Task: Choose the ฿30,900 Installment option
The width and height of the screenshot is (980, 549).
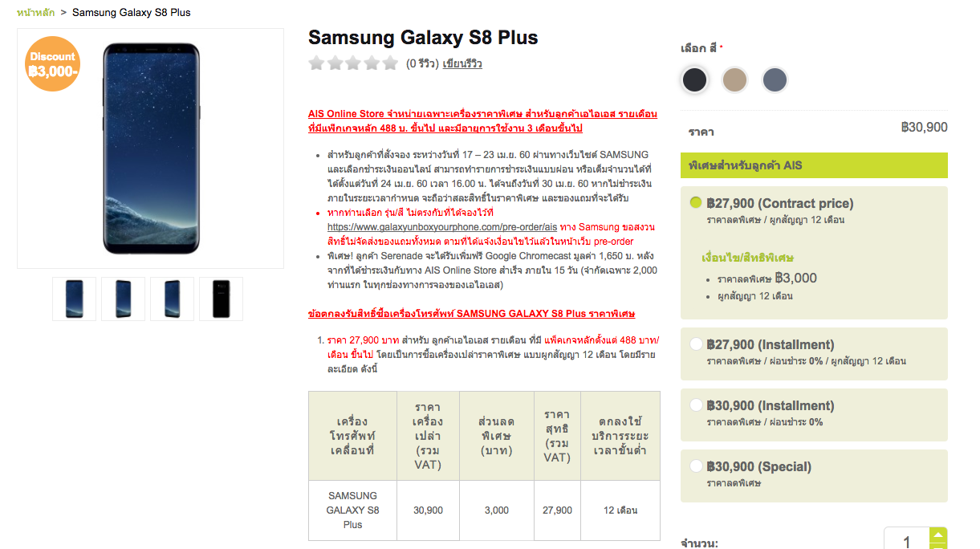Action: (697, 405)
